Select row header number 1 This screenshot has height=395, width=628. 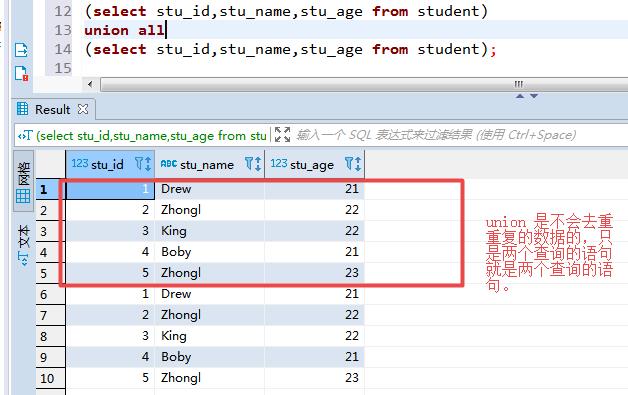[x=50, y=189]
